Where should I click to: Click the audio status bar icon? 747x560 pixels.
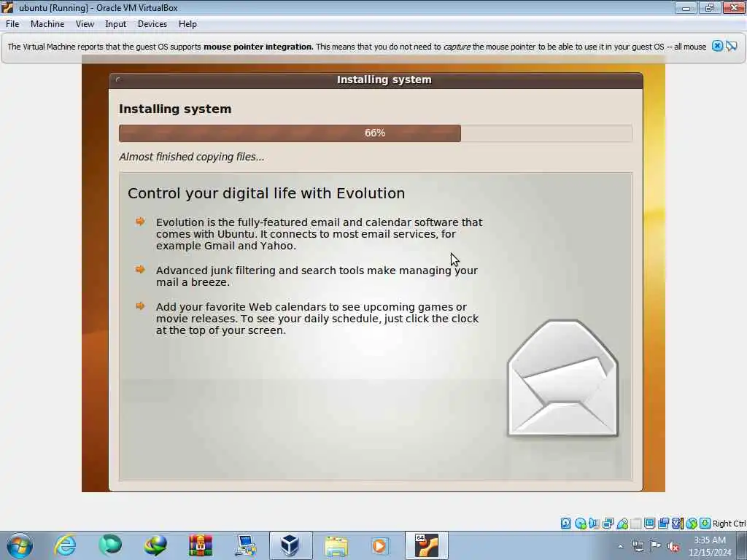tap(594, 524)
